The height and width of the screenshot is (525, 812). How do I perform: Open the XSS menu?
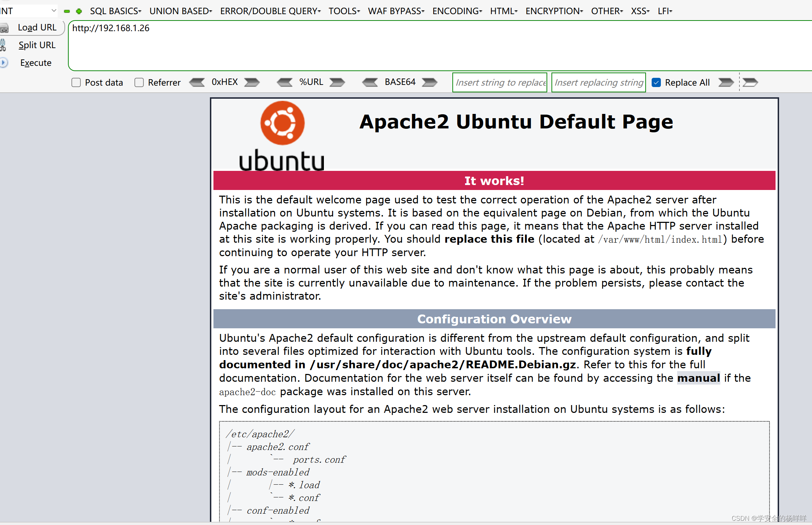(x=640, y=11)
